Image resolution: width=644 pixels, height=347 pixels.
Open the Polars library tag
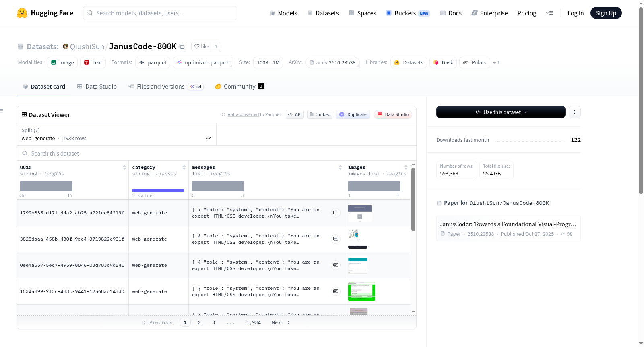475,62
